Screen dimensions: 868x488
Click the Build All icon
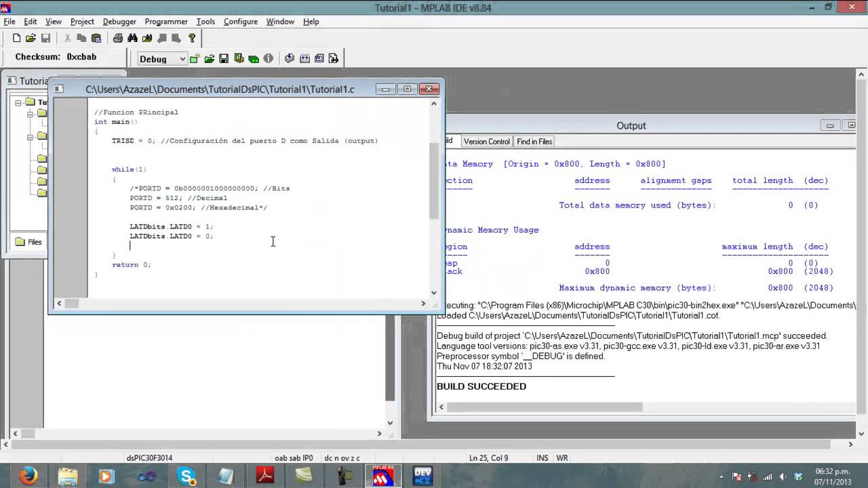click(x=304, y=59)
